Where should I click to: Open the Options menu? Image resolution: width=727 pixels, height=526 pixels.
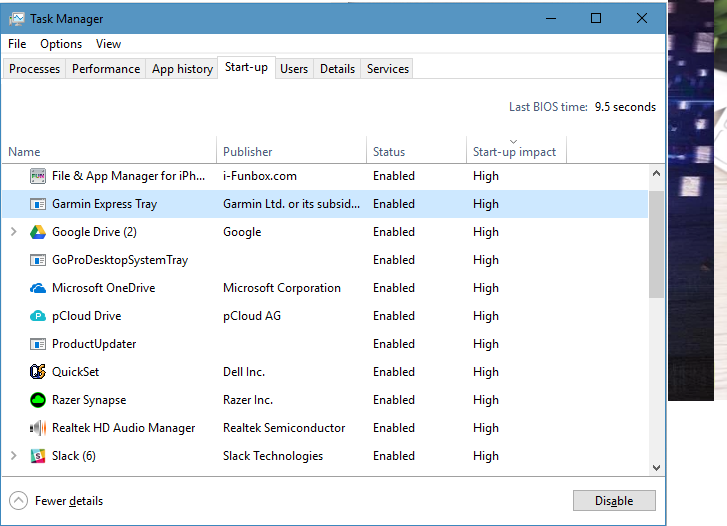61,44
